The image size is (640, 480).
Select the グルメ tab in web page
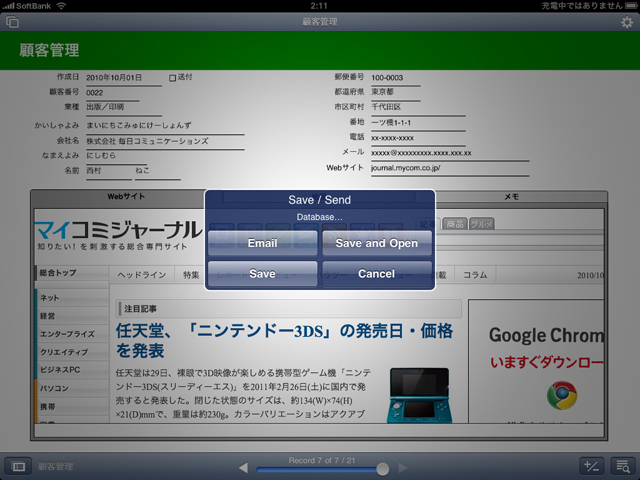482,224
